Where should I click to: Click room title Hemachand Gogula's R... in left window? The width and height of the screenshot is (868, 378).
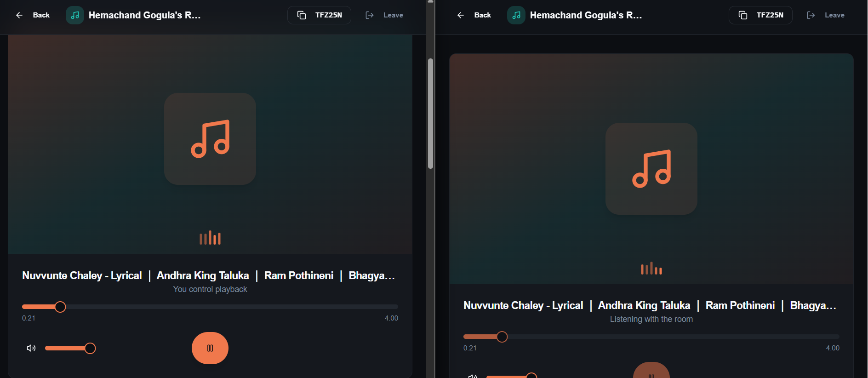(144, 15)
